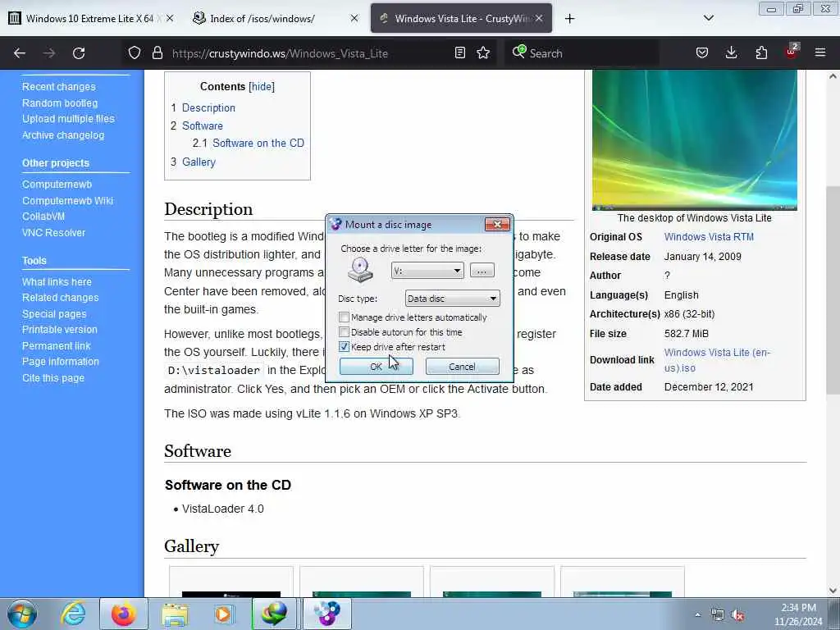Focus the Search box in toolbar
The image size is (840, 630).
click(584, 53)
